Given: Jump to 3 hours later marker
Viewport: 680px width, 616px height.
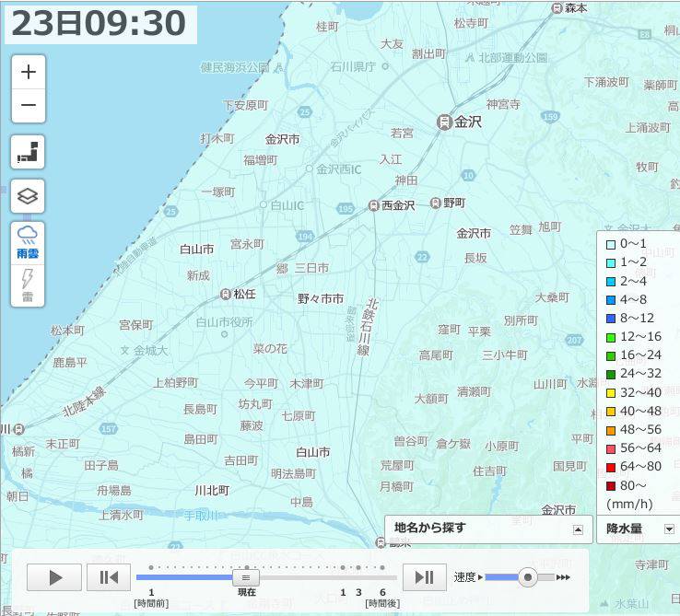Looking at the screenshot, I should coord(358,567).
